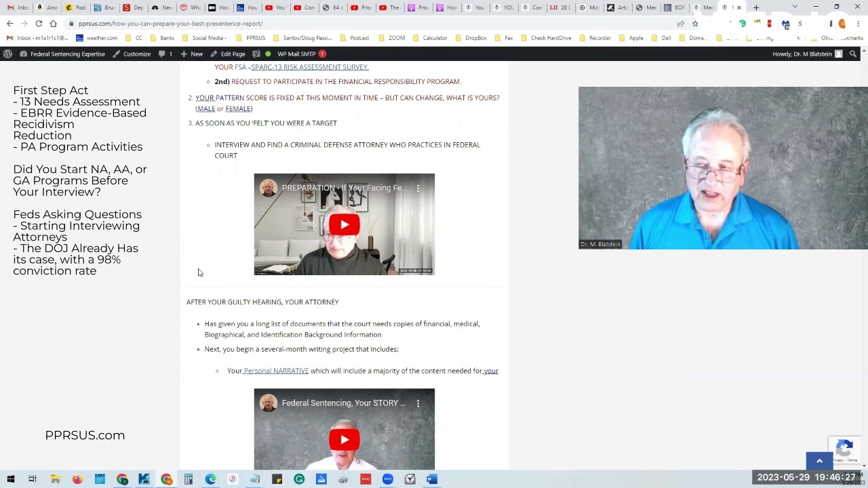This screenshot has width=868, height=488.
Task: Open File Explorer from the taskbar
Action: pyautogui.click(x=55, y=479)
